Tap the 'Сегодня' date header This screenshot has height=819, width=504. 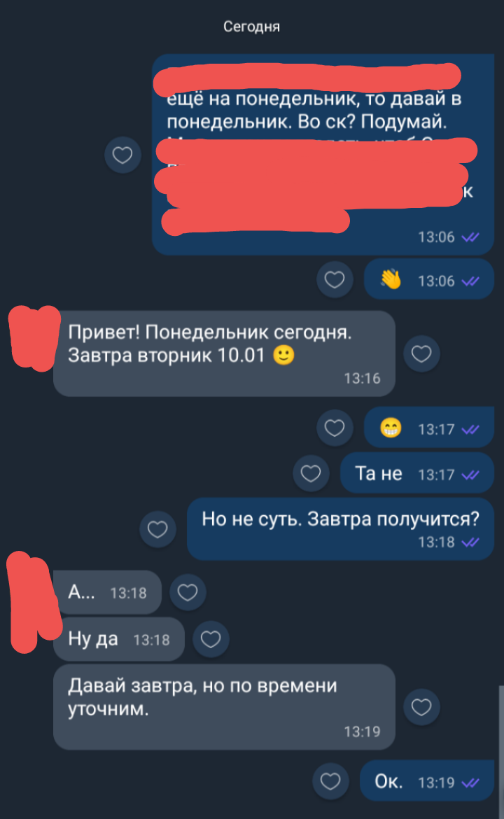click(x=252, y=27)
